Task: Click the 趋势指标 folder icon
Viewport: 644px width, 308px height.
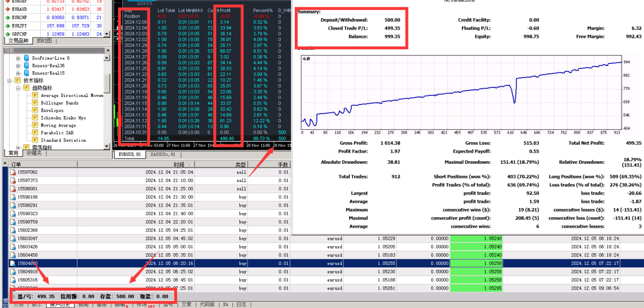Action: 27,88
